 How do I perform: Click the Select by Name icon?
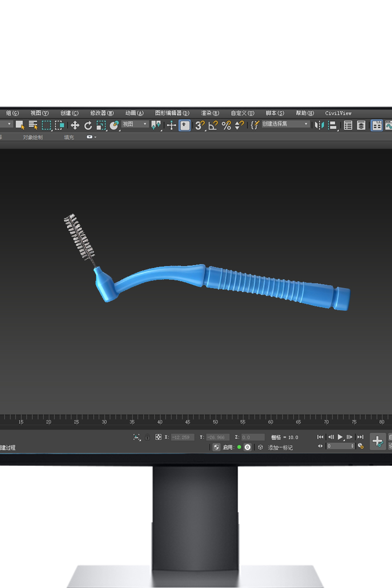click(x=33, y=125)
